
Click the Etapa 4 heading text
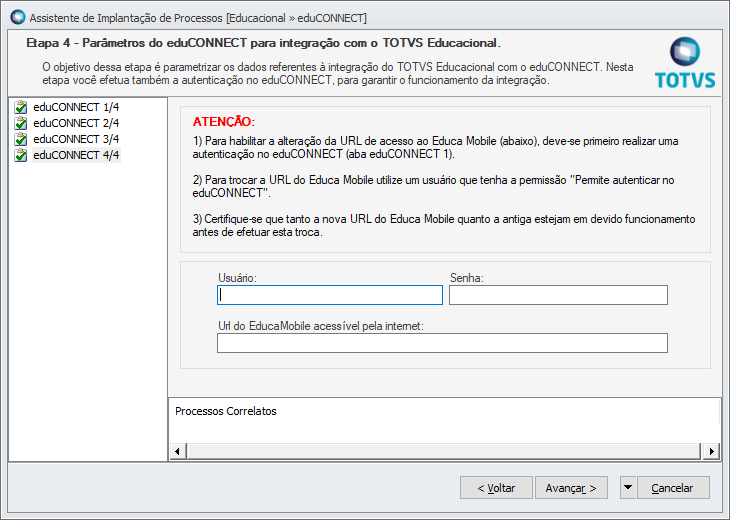click(264, 43)
